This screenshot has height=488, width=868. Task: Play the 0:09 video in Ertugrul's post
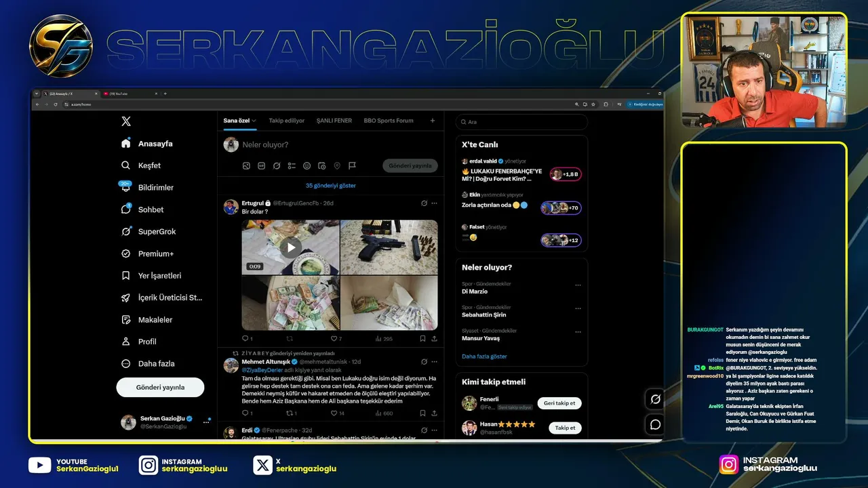(291, 247)
